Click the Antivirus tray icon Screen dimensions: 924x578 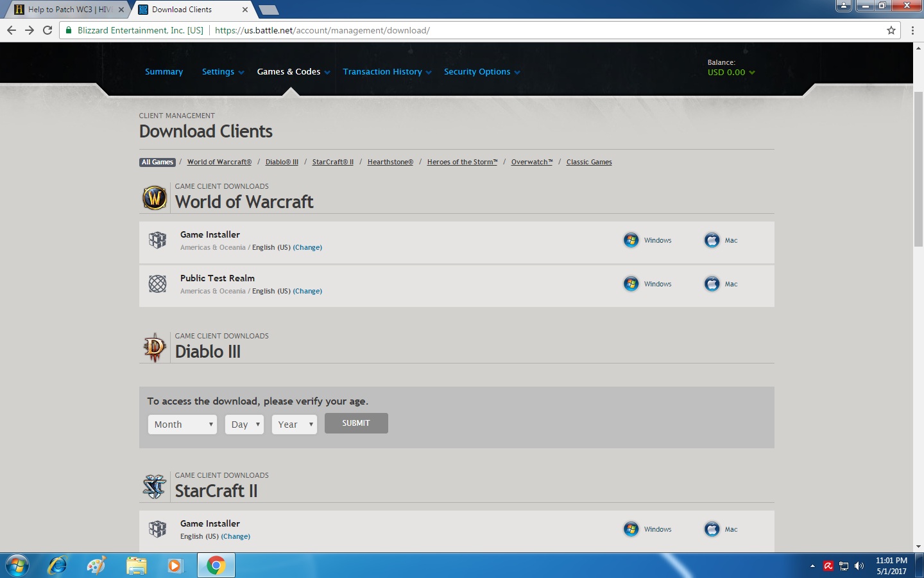point(828,566)
